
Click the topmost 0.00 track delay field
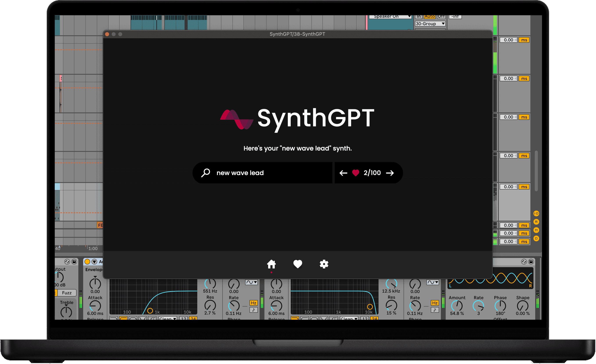click(x=508, y=40)
